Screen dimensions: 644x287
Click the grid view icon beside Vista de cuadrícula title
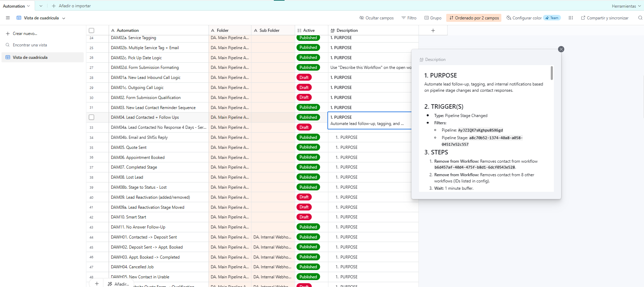point(19,18)
